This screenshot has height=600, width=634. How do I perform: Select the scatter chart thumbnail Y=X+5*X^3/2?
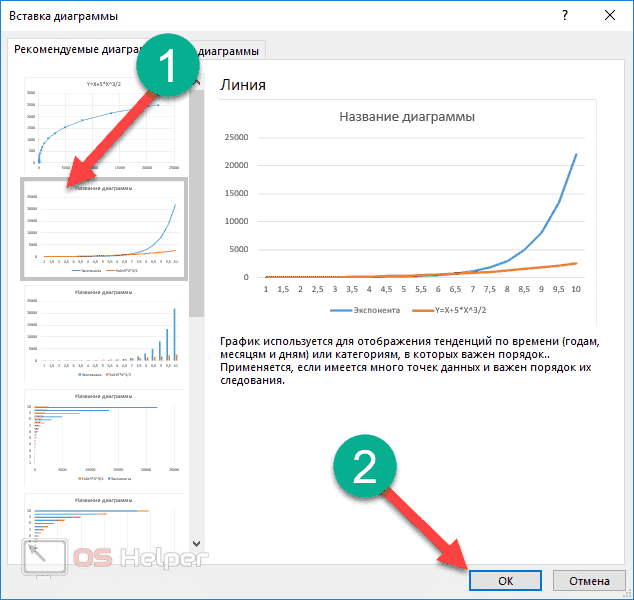(x=104, y=125)
